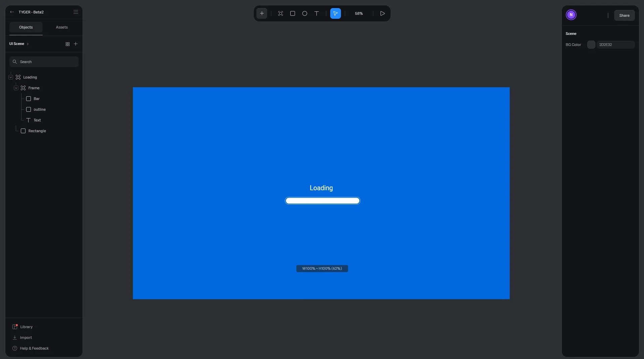Click the white progress bar on canvas
The height and width of the screenshot is (359, 644).
323,201
